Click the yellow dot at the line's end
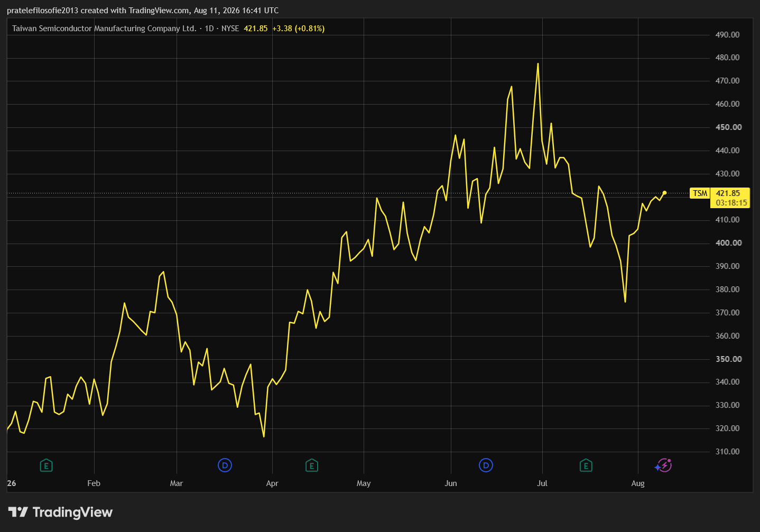Viewport: 760px width, 532px height. click(664, 193)
